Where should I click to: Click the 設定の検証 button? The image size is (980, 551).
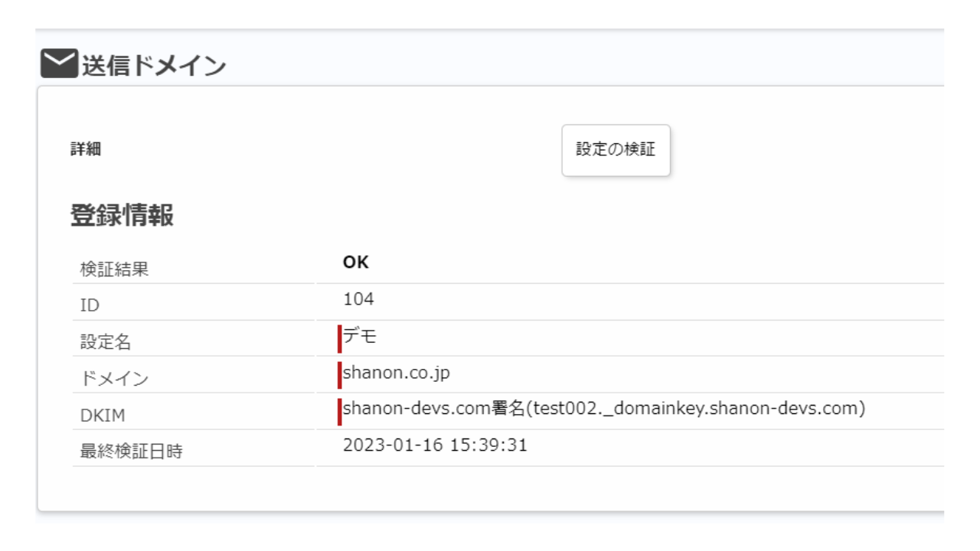(616, 150)
